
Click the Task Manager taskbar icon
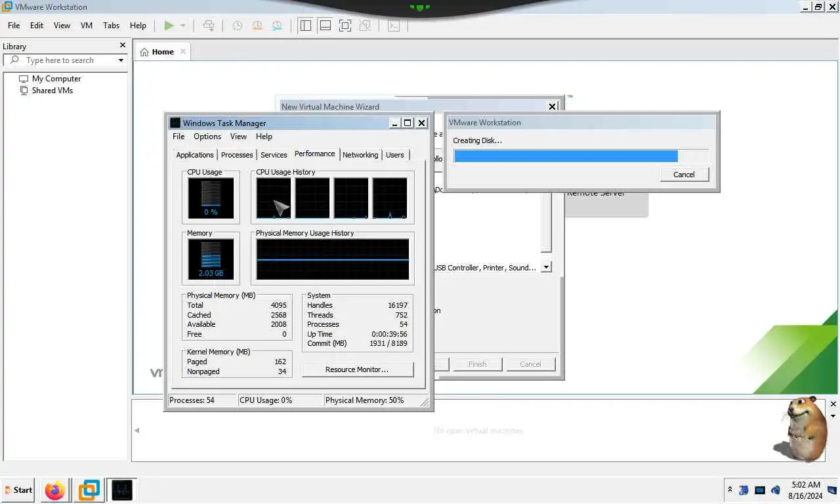pos(121,490)
